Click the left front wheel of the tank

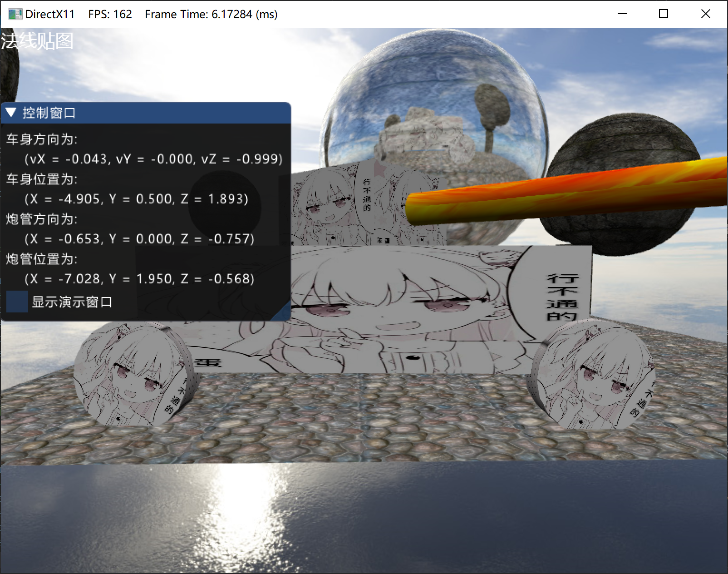pos(136,375)
